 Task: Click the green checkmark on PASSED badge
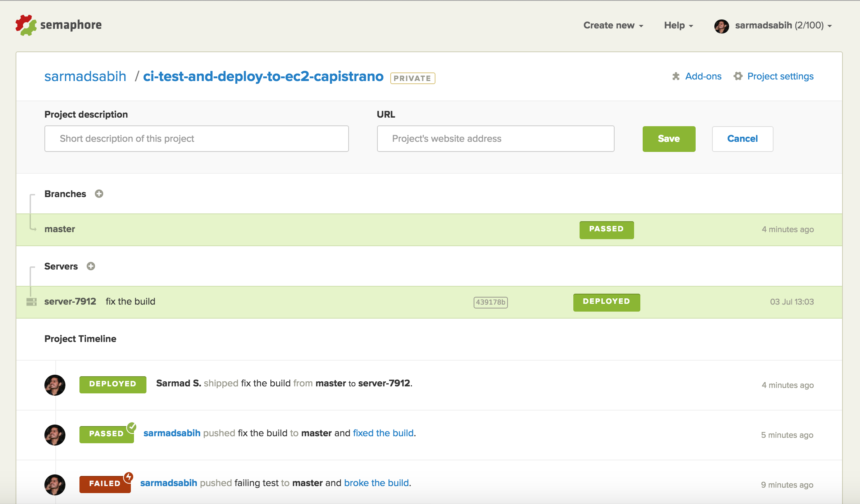[x=132, y=427]
